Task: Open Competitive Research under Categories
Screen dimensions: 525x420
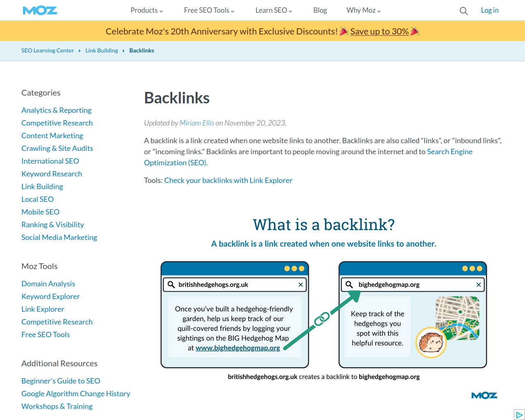Action: pos(57,123)
